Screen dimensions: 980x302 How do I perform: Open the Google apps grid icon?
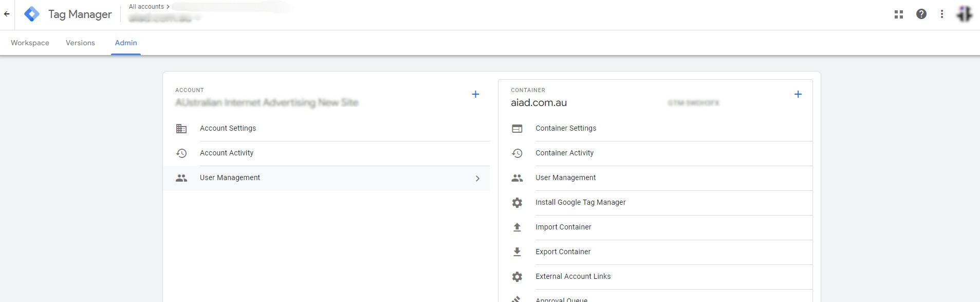[x=898, y=14]
